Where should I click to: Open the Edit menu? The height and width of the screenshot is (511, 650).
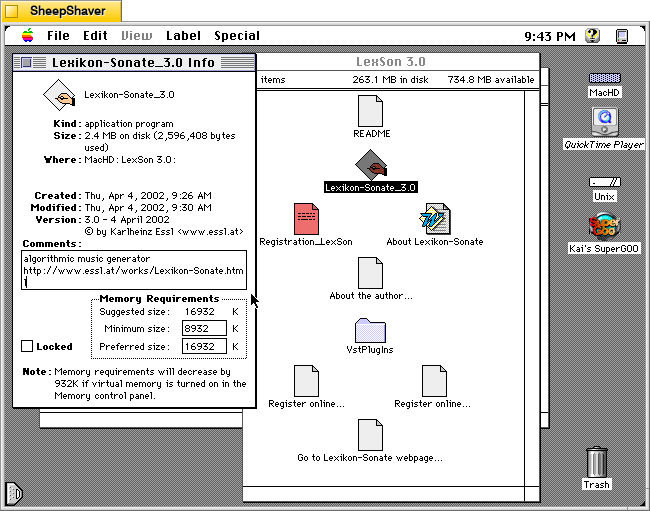[95, 36]
